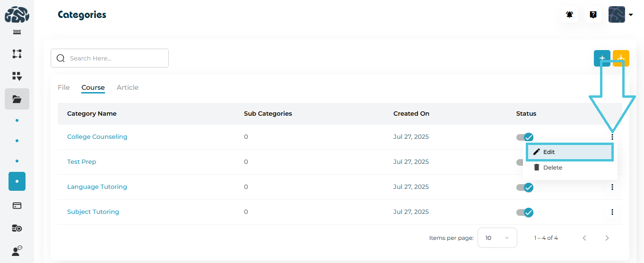Viewport: 644px width, 263px height.
Task: Select the open folder sidebar icon
Action: 17,99
